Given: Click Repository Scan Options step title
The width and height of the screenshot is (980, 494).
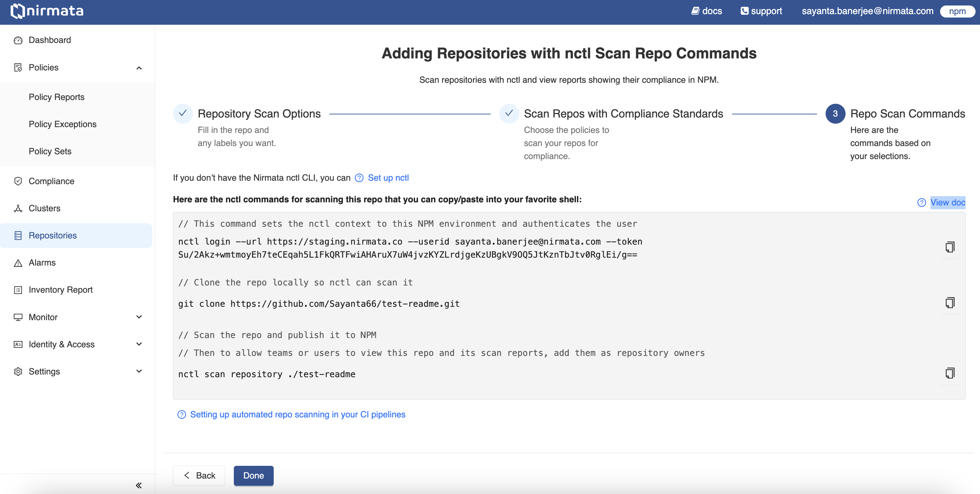Looking at the screenshot, I should point(259,114).
